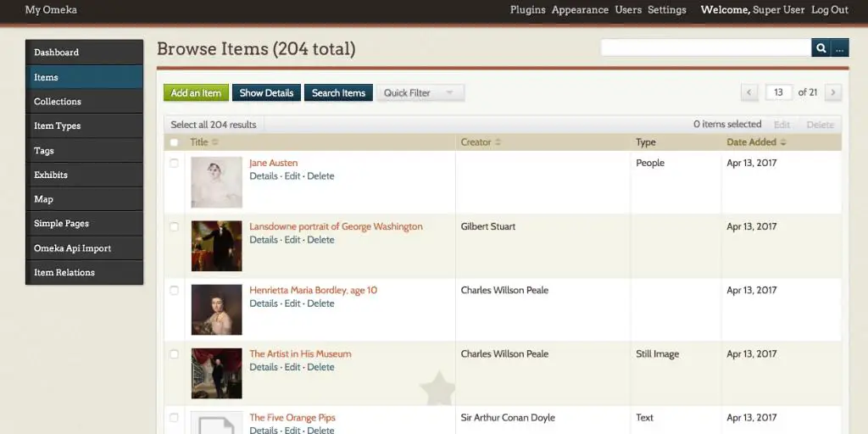Click Edit under Jane Austen
Image resolution: width=868 pixels, height=434 pixels.
pyautogui.click(x=292, y=176)
